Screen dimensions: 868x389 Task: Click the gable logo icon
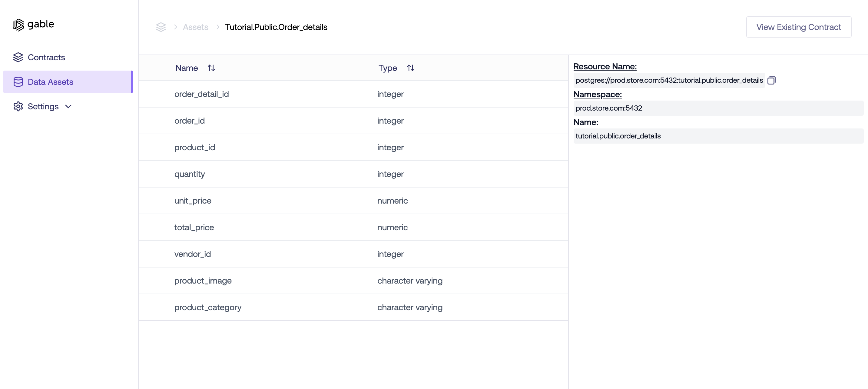point(18,25)
